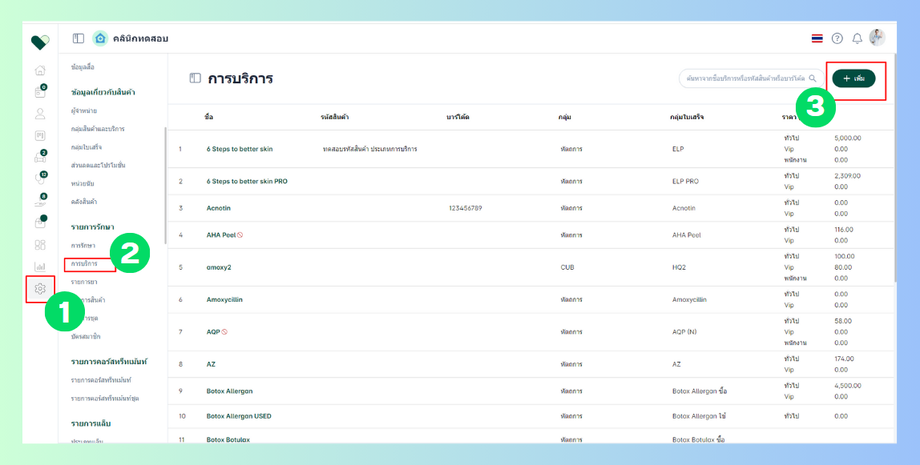
Task: Open the AZ service name in row 8
Action: pos(211,364)
